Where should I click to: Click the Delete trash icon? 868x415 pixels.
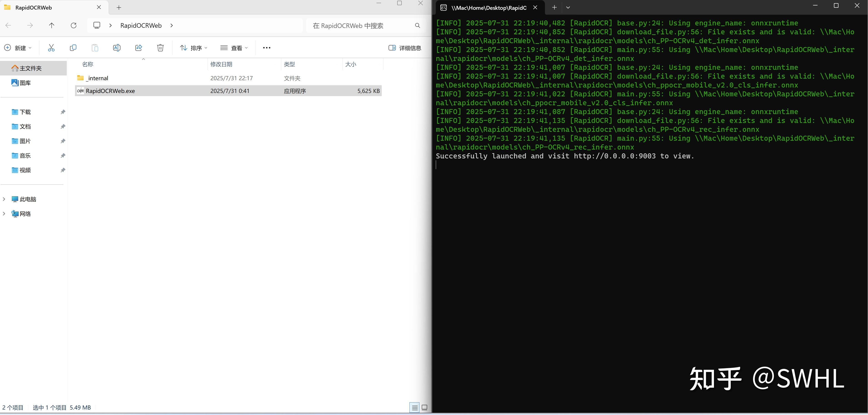point(160,48)
